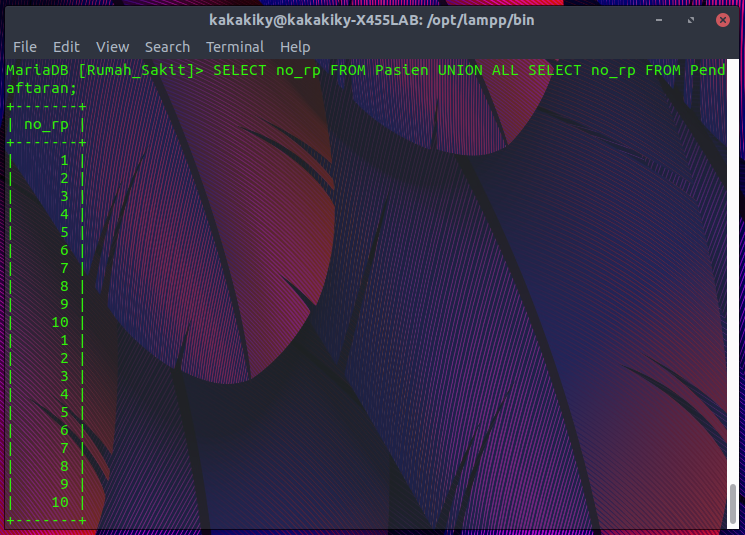Open the Help menu

click(x=295, y=47)
